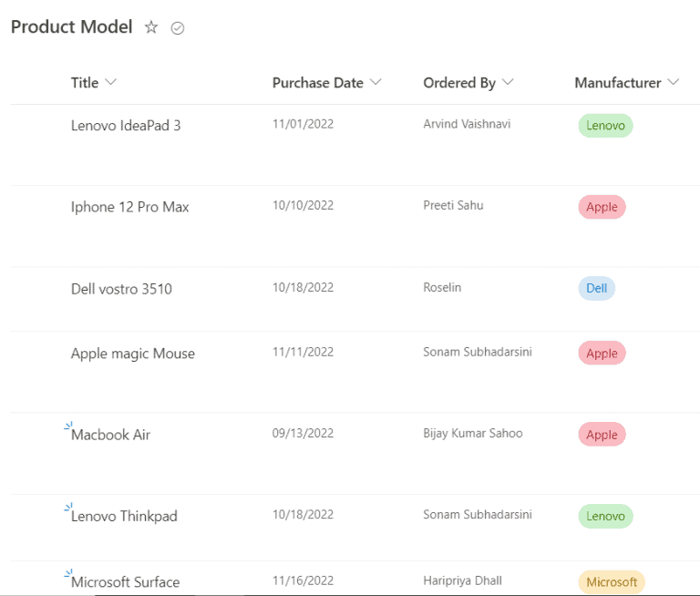The width and height of the screenshot is (700, 596).
Task: Click purchase date 10/18/2022 in Dell vostro row
Action: click(x=304, y=287)
